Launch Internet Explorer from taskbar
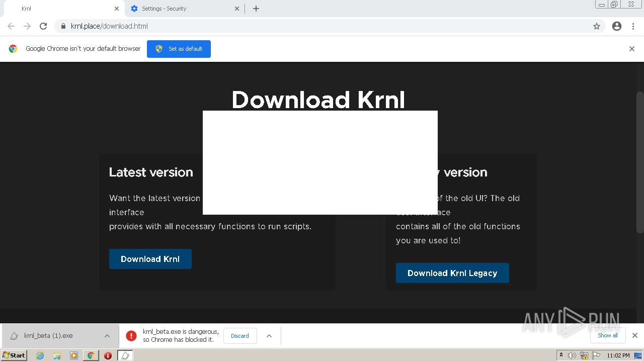This screenshot has height=362, width=644. [x=40, y=355]
